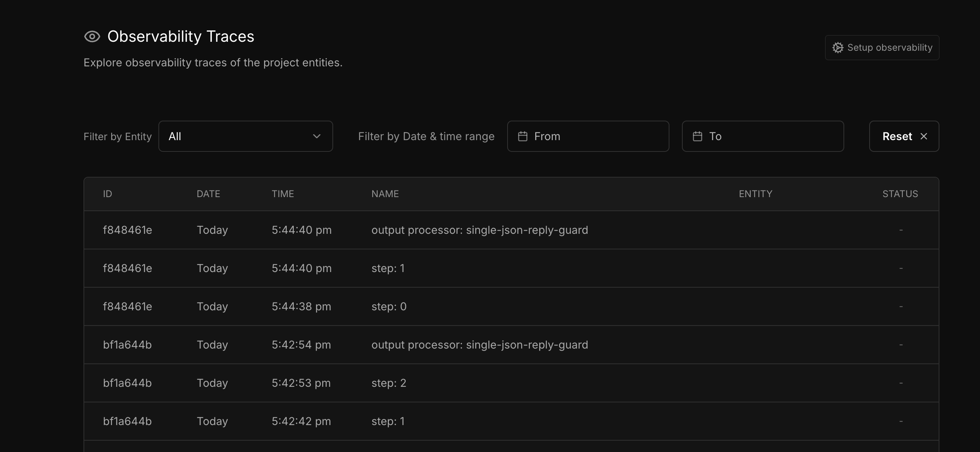980x452 pixels.
Task: Click the X icon on Reset button
Action: click(923, 136)
